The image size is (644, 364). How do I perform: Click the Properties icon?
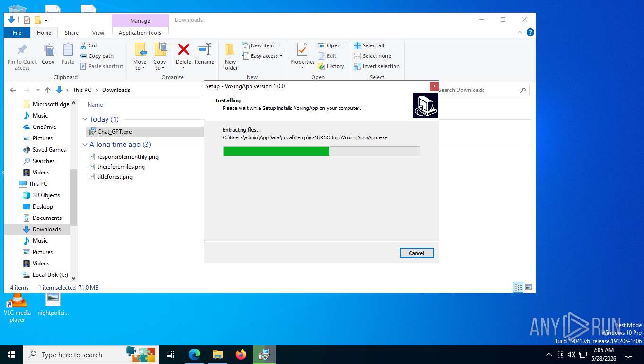(302, 49)
